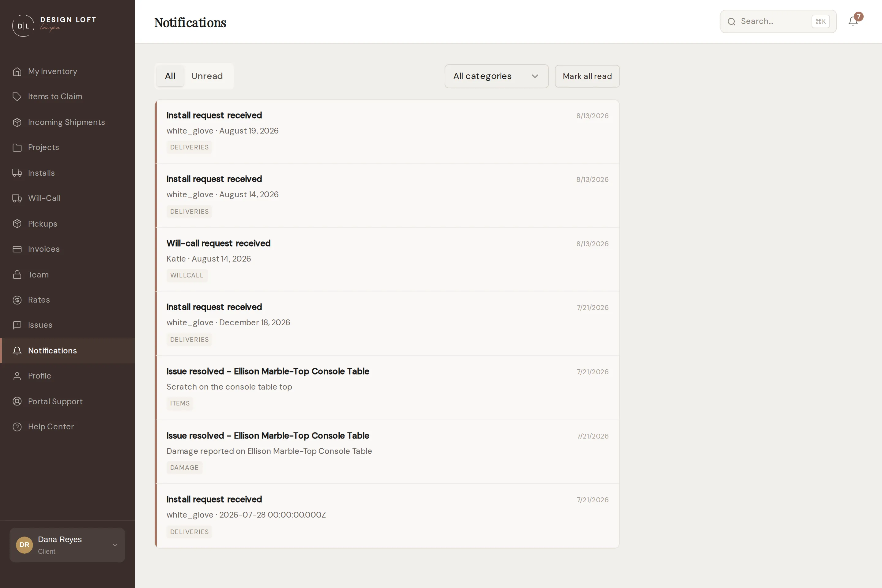Viewport: 882px width, 588px height.
Task: Click the Items to Claim tag icon
Action: [17, 97]
